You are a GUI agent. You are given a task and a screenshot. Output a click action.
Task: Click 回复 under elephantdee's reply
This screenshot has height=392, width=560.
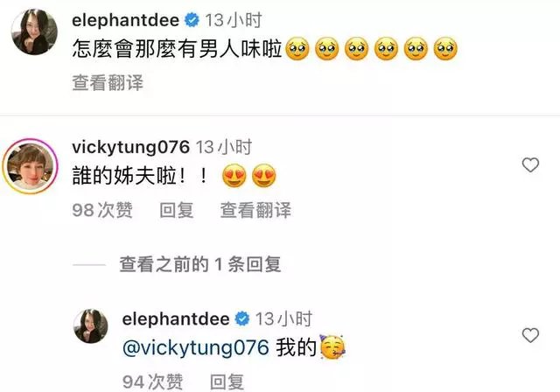pyautogui.click(x=227, y=382)
